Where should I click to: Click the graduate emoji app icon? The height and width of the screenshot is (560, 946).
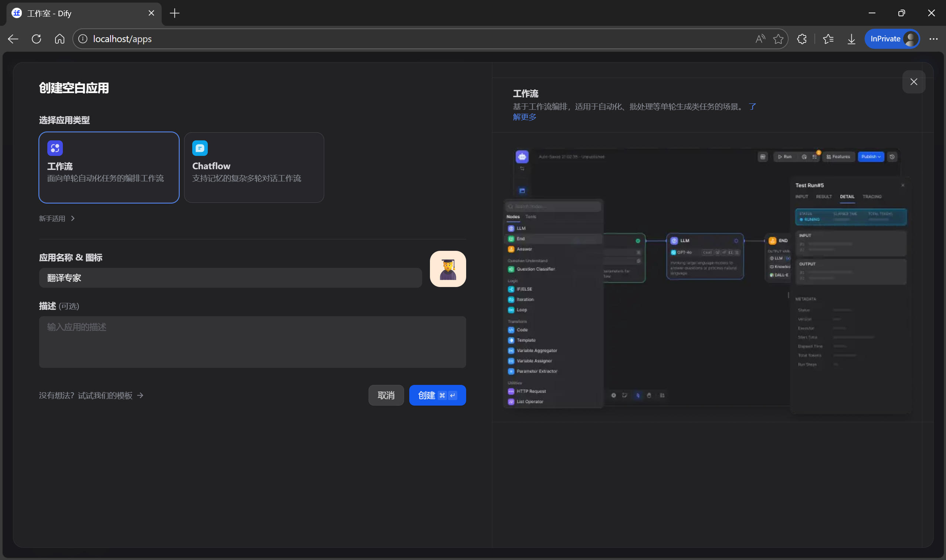coord(448,269)
